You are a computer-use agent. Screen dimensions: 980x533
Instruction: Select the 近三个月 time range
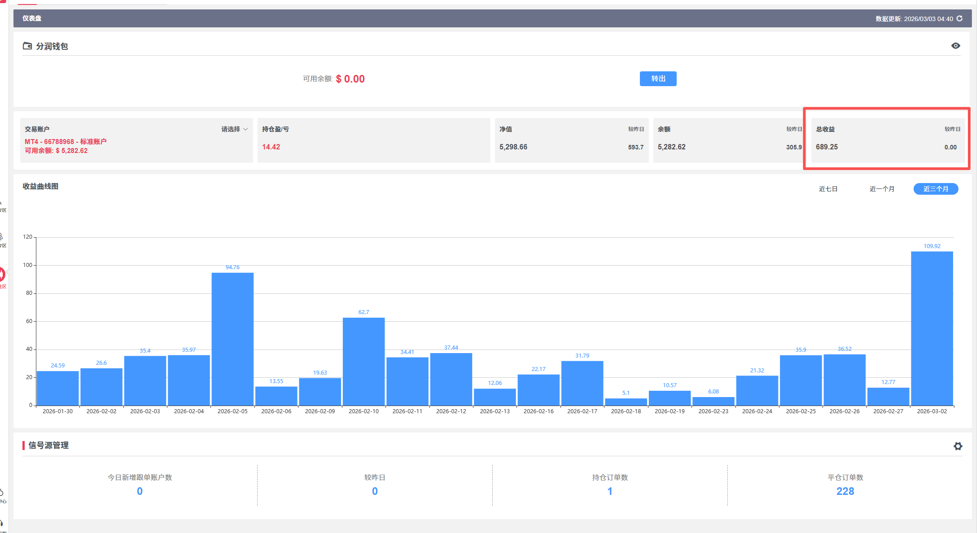click(936, 189)
